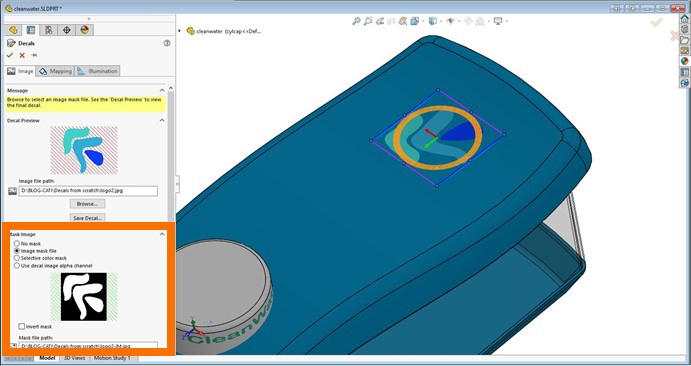Open SolidWorks Resources home icon in task pane
This screenshot has width=691, height=366.
click(684, 18)
